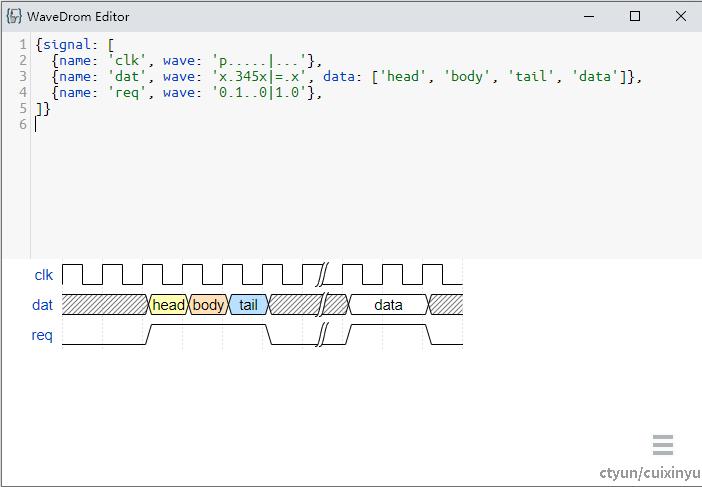Click the WaveDrom Editor title text
This screenshot has width=702, height=487.
pos(78,17)
